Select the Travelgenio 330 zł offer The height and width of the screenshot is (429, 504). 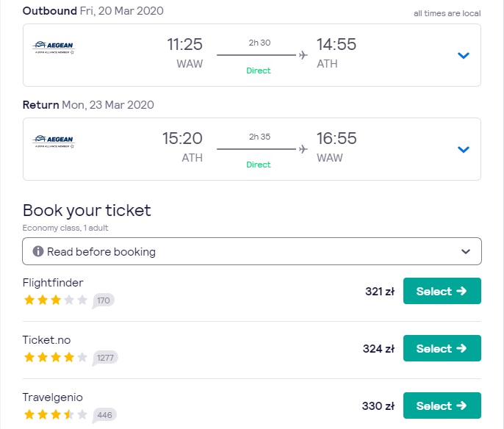pos(442,405)
